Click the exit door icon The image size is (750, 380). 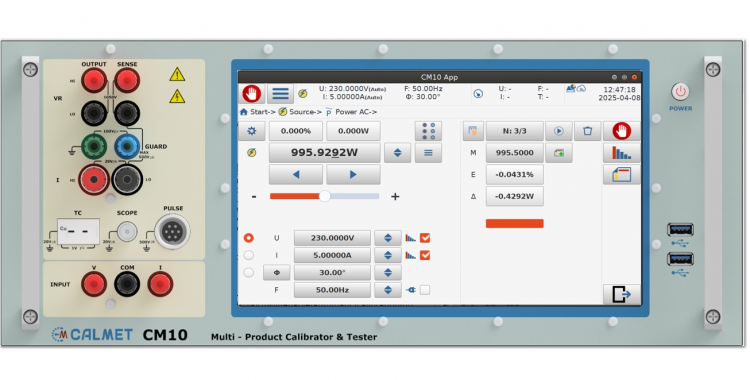click(x=621, y=294)
